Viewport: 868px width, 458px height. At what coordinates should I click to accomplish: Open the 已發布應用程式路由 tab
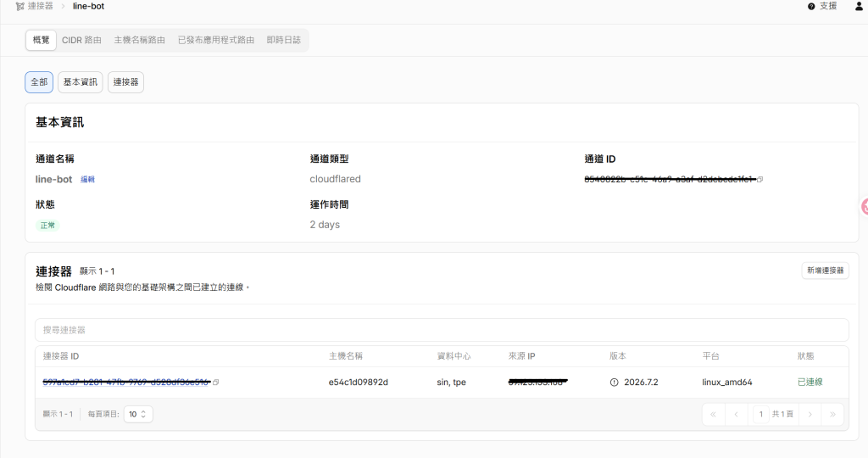[x=216, y=40]
